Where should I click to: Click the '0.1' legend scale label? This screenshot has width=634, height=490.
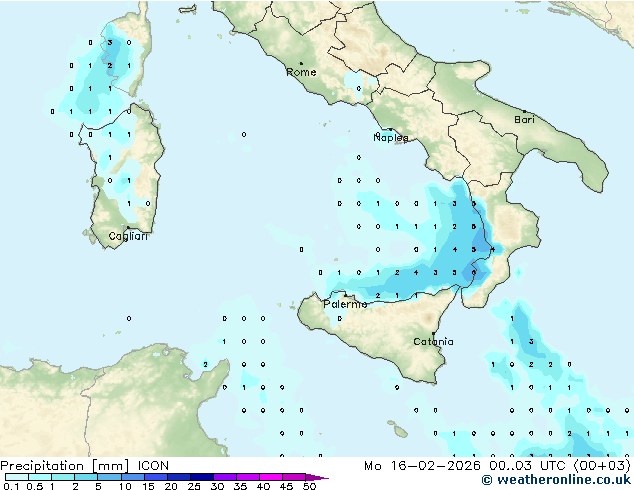(x=11, y=486)
